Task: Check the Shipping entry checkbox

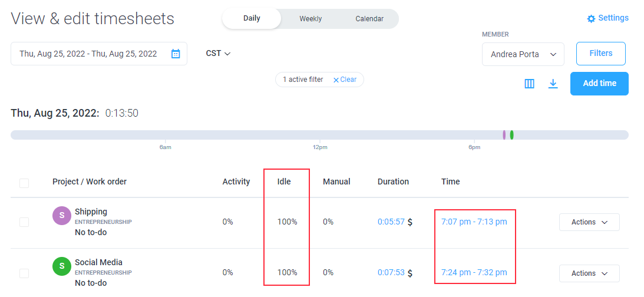Action: coord(24,222)
